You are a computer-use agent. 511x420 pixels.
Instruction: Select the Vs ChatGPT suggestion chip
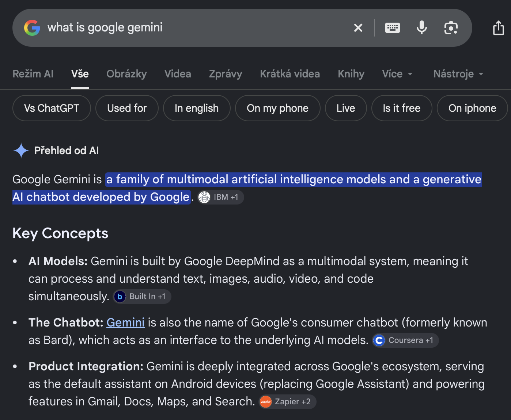point(52,108)
